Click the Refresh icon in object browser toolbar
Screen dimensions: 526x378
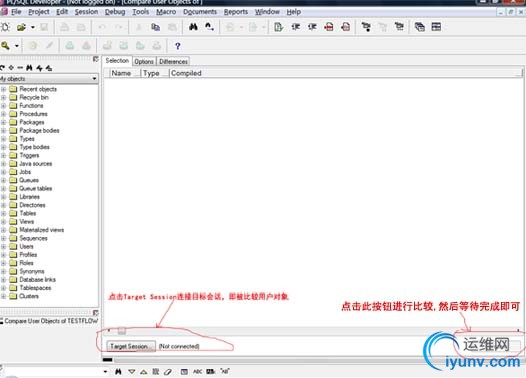(x=3, y=68)
